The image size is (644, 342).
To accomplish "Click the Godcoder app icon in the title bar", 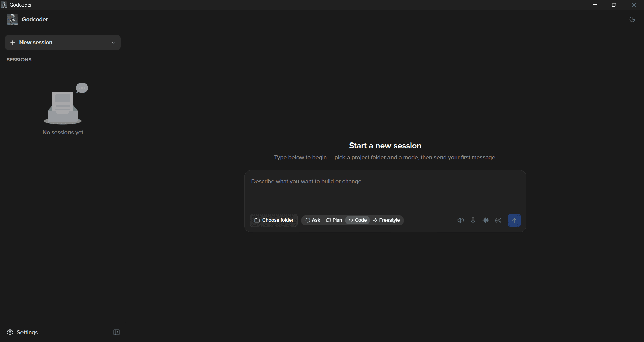I will (4, 5).
